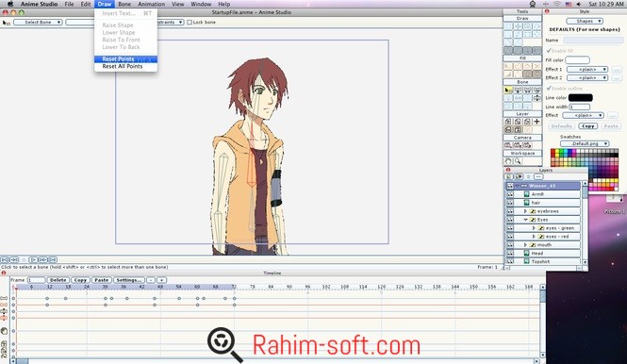
Task: Open the Select Bone dropdown in the toolbar
Action: pos(38,23)
